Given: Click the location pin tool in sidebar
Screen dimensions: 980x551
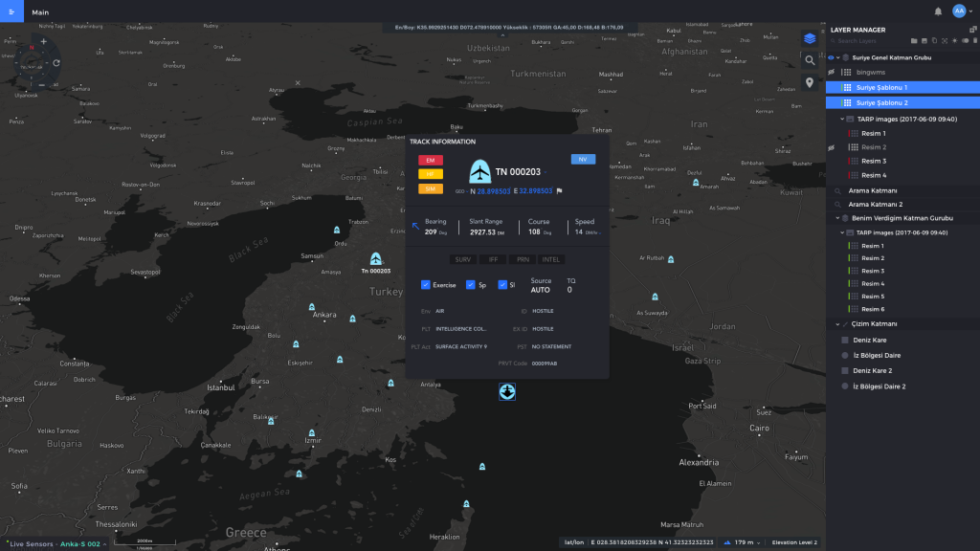Looking at the screenshot, I should [809, 83].
